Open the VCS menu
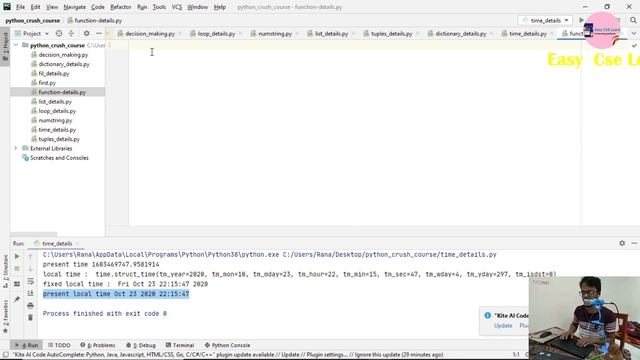Screen dimensions: 640x360 coord(177,7)
